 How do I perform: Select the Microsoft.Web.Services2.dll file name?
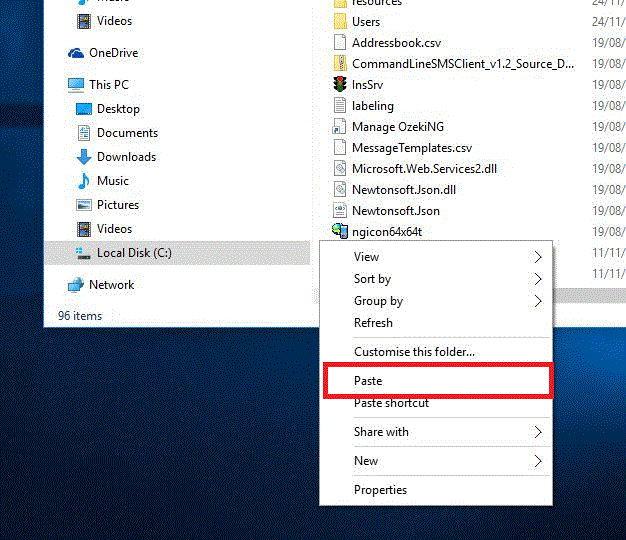[424, 169]
